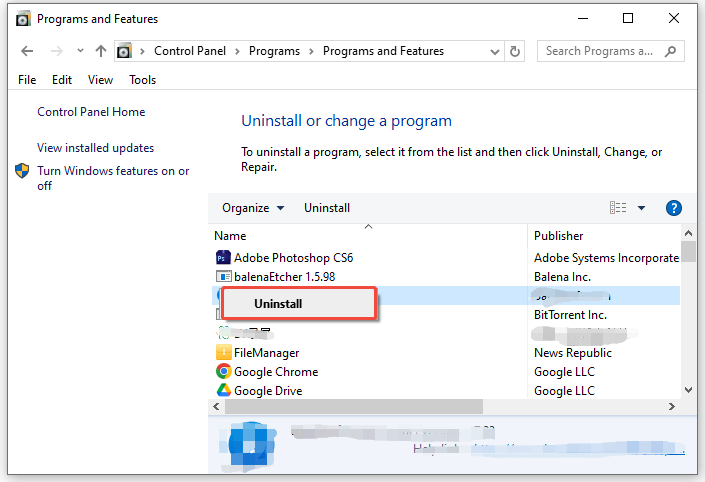Click horizontal scrollbar right arrow
Image resolution: width=705 pixels, height=482 pixels.
click(672, 406)
